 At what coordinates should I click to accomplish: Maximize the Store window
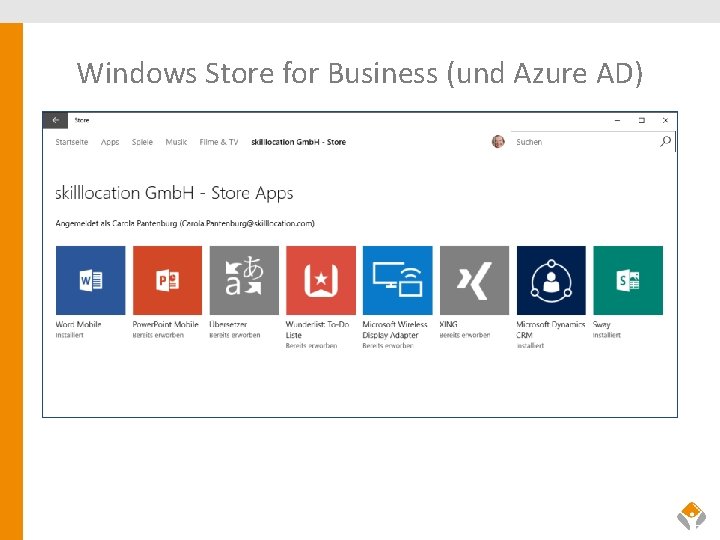pyautogui.click(x=642, y=120)
